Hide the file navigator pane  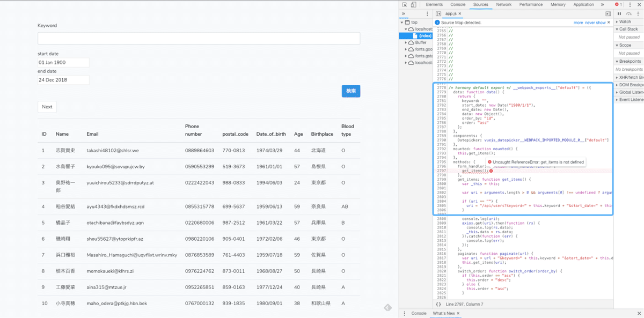[x=438, y=13]
